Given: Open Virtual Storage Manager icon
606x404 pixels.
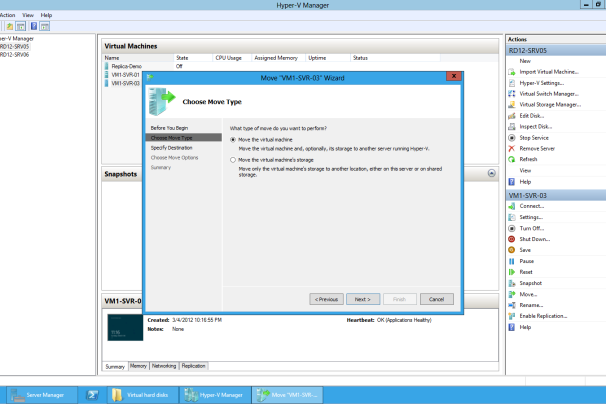Looking at the screenshot, I should [512, 105].
